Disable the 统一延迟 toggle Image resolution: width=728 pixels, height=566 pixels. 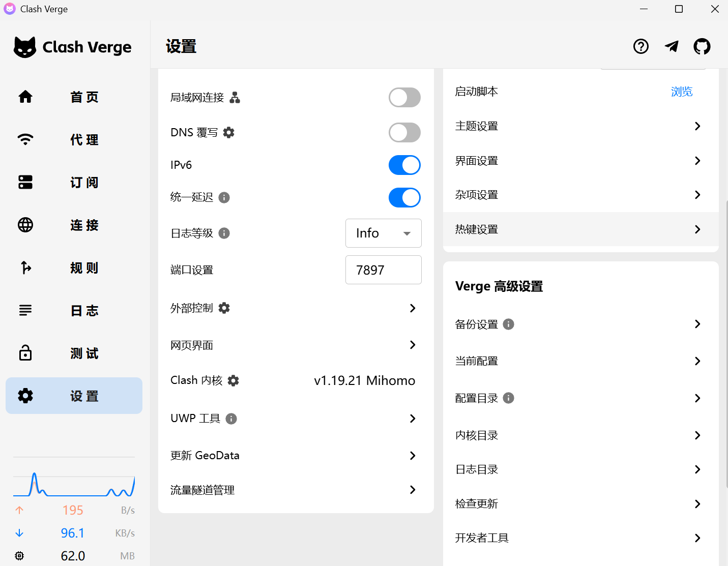[404, 198]
